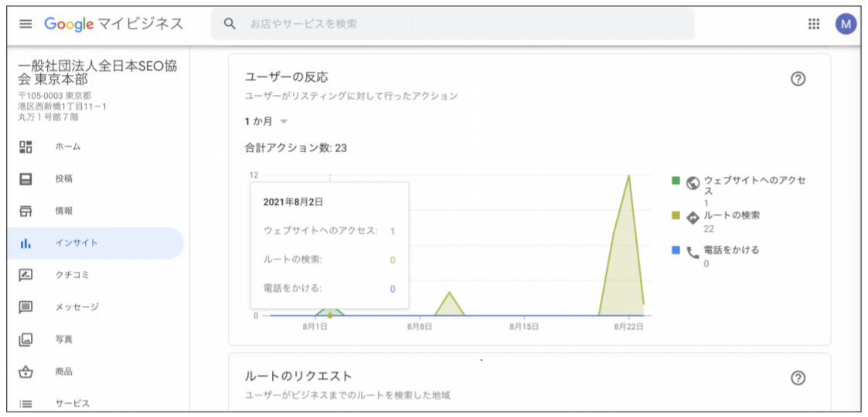
Task: Open the Google apps grid
Action: pyautogui.click(x=814, y=23)
